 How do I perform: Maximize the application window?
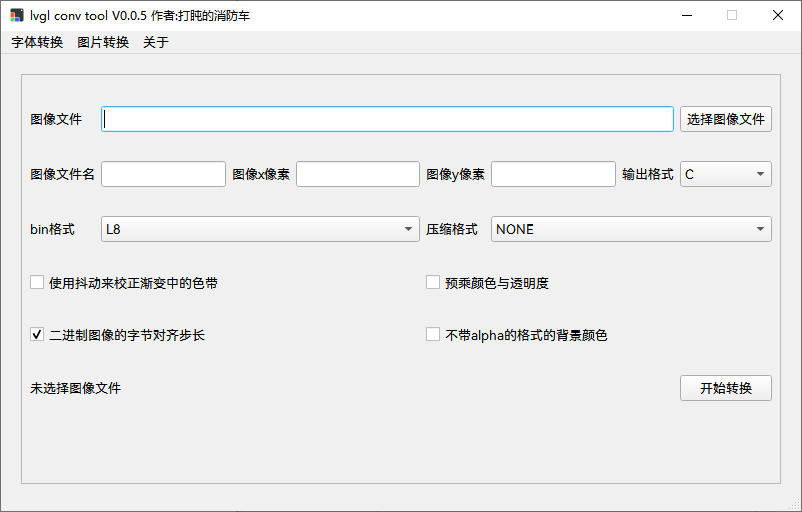[732, 15]
